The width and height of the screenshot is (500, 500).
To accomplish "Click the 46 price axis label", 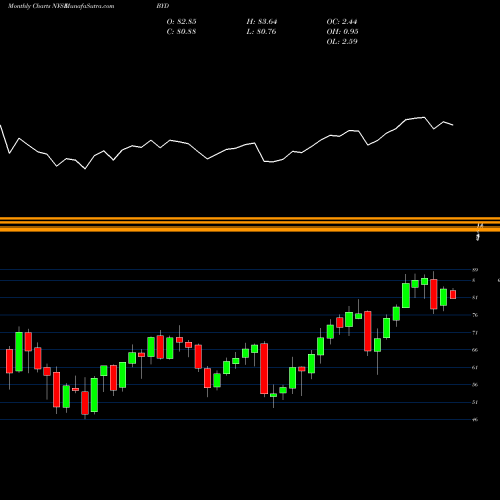I will (475, 419).
